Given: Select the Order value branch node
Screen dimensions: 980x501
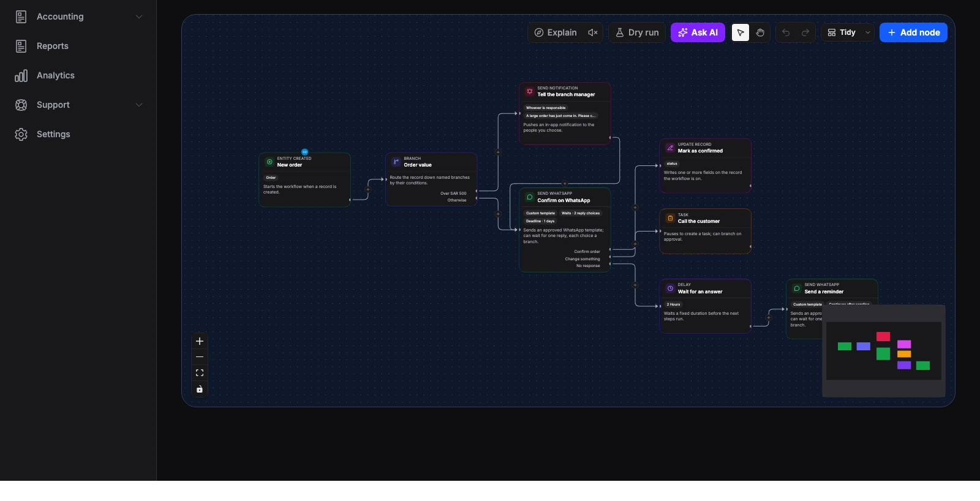Looking at the screenshot, I should pyautogui.click(x=431, y=179).
